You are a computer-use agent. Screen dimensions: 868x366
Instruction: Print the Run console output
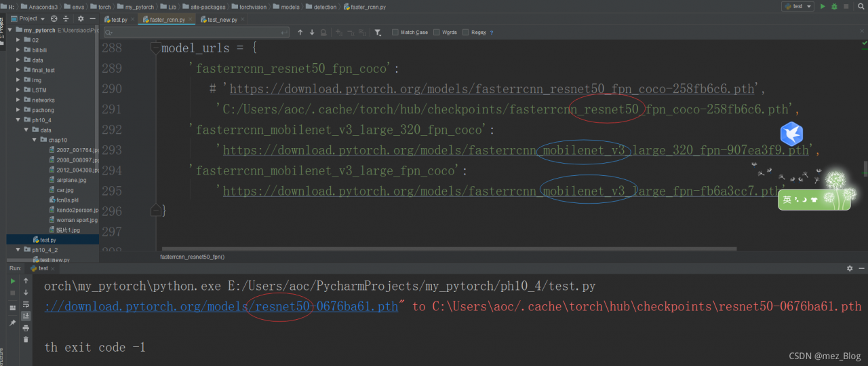(26, 327)
